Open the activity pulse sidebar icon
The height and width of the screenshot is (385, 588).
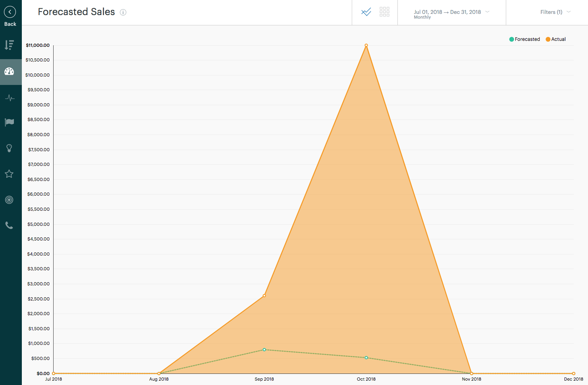point(10,98)
